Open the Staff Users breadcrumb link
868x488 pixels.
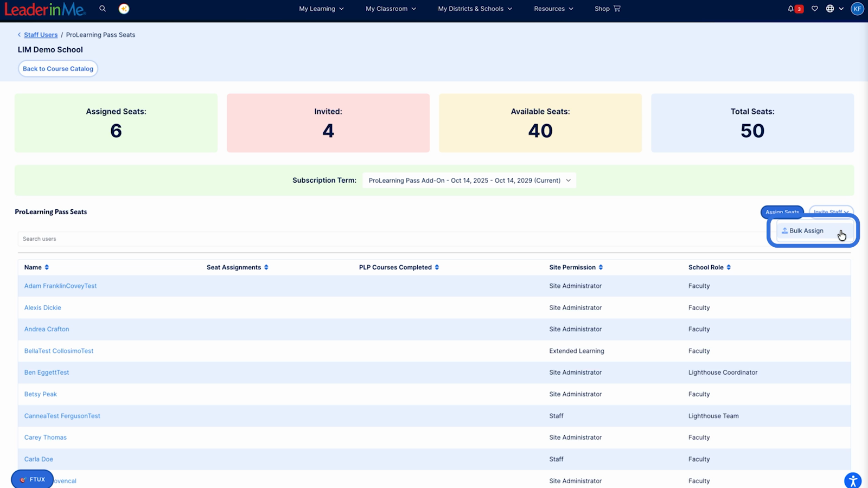tap(41, 35)
